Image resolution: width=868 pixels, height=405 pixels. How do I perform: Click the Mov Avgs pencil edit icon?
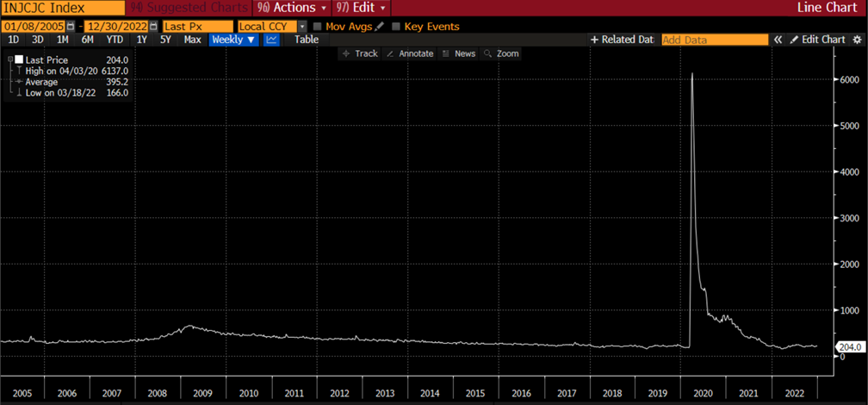coord(380,27)
